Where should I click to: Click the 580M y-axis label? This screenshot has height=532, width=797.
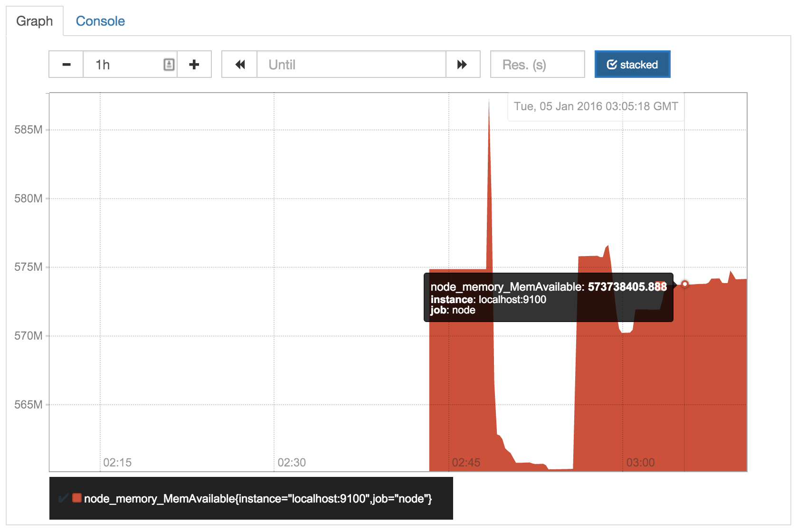(x=28, y=199)
